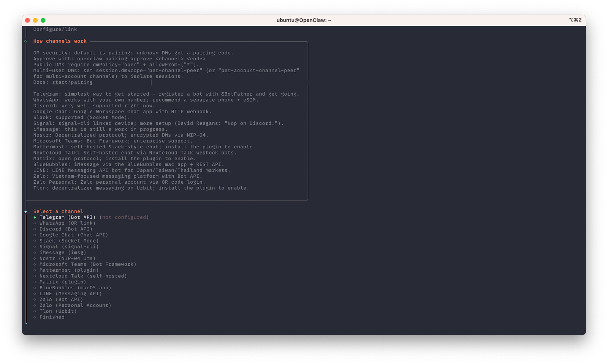
Task: Select iMessage (imsg) from the list
Action: click(x=63, y=252)
